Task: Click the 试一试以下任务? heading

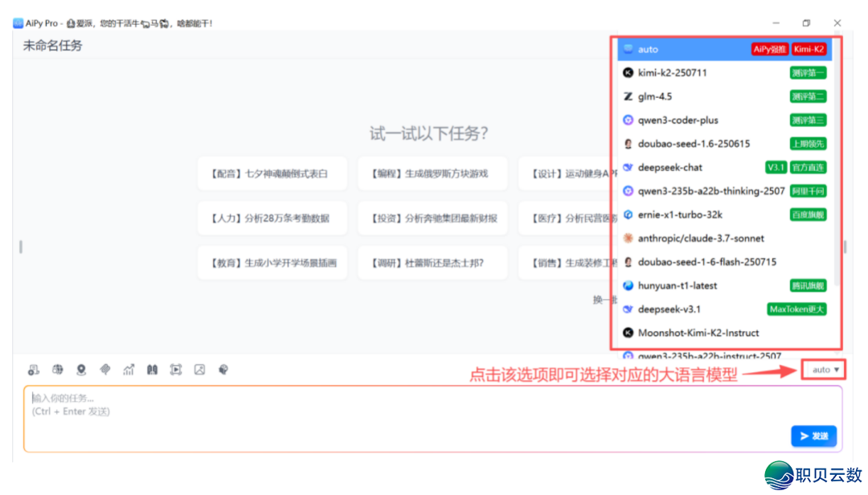Action: 429,133
